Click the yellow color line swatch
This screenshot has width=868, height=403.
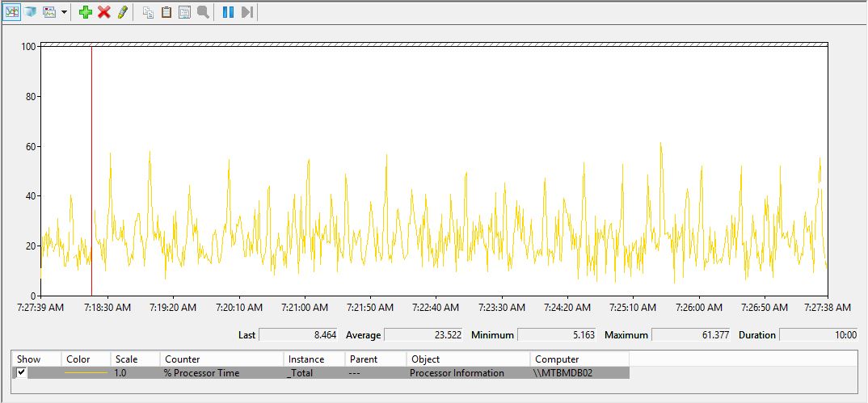[x=86, y=373]
